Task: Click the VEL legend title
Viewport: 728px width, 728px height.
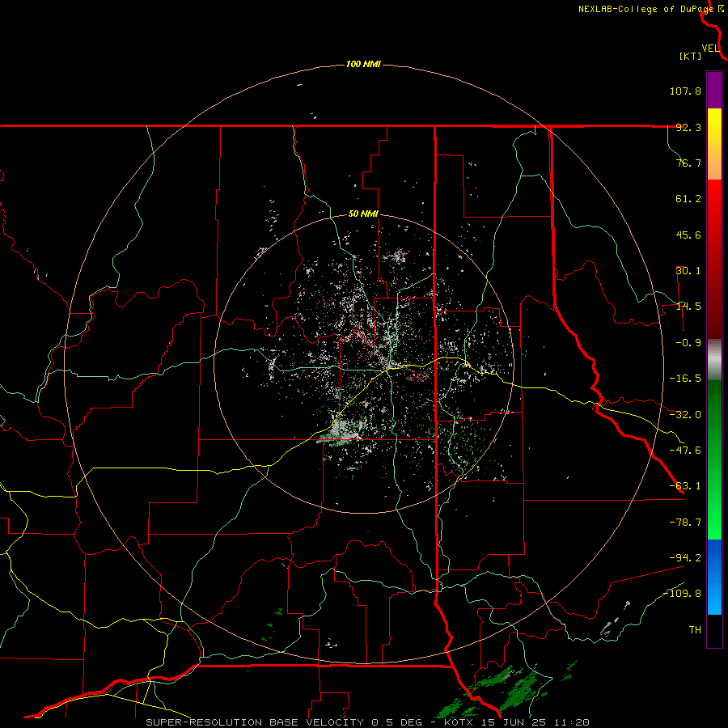Action: point(710,49)
